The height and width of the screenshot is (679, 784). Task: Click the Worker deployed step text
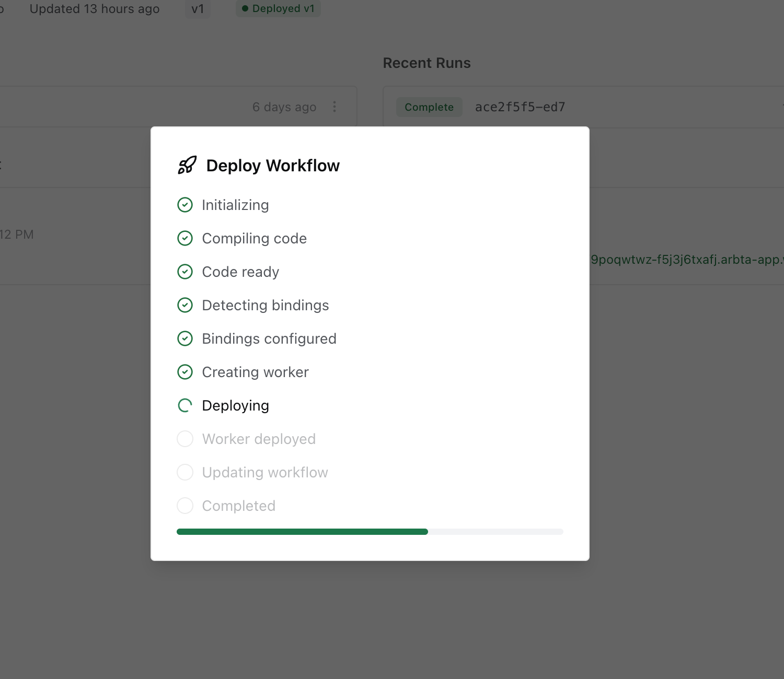[259, 439]
